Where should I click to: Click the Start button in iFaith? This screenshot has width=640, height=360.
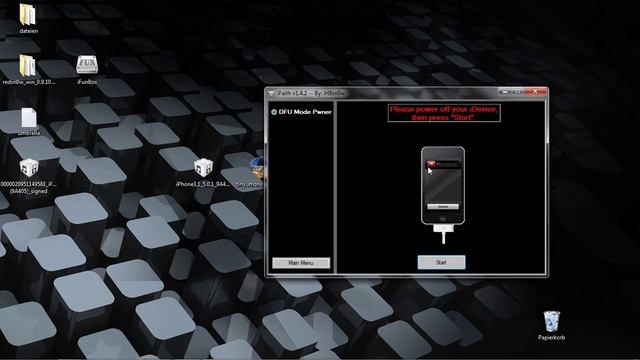click(441, 262)
